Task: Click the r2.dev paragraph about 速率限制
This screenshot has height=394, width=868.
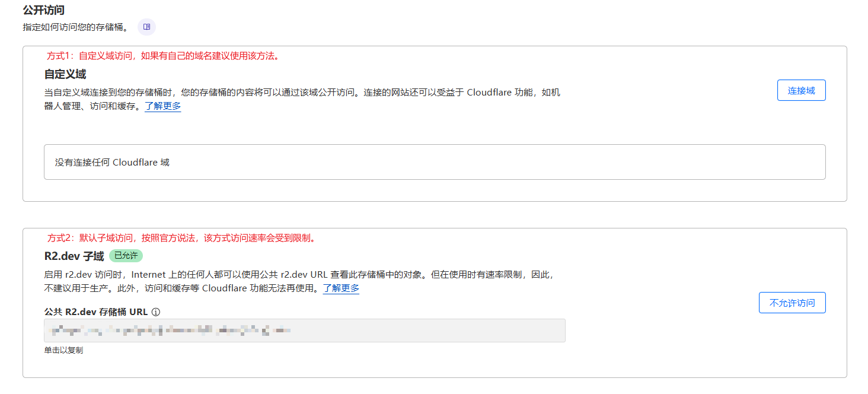Action: (x=299, y=275)
